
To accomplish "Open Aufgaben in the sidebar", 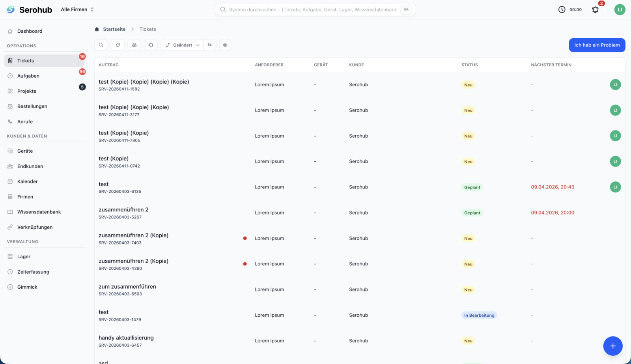I will coord(44,76).
